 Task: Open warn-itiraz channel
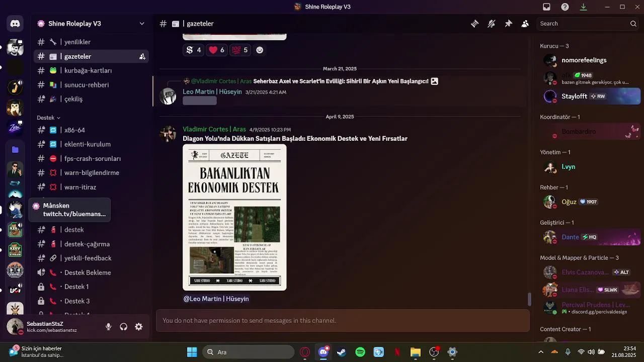(92, 187)
